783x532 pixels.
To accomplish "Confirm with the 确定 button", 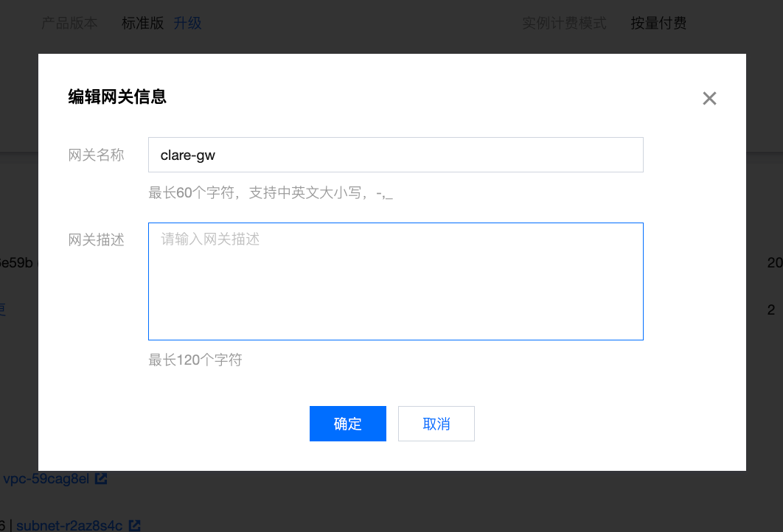I will pyautogui.click(x=347, y=424).
